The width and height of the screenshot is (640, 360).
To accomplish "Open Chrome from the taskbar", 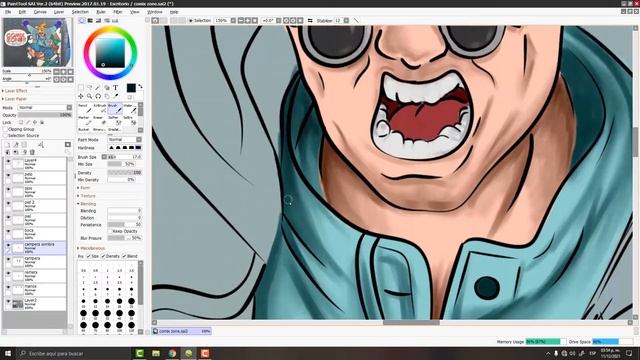I will [x=172, y=353].
